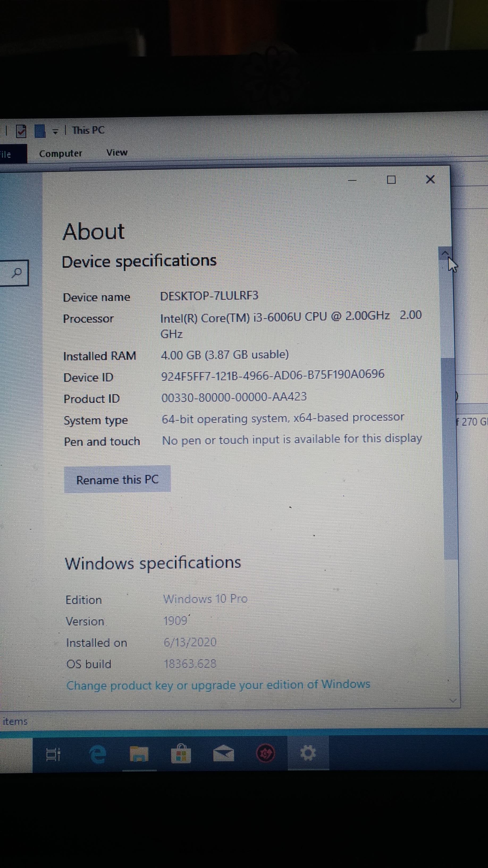Click the Intel Core i3-6006U processor text
The height and width of the screenshot is (868, 488).
291,324
